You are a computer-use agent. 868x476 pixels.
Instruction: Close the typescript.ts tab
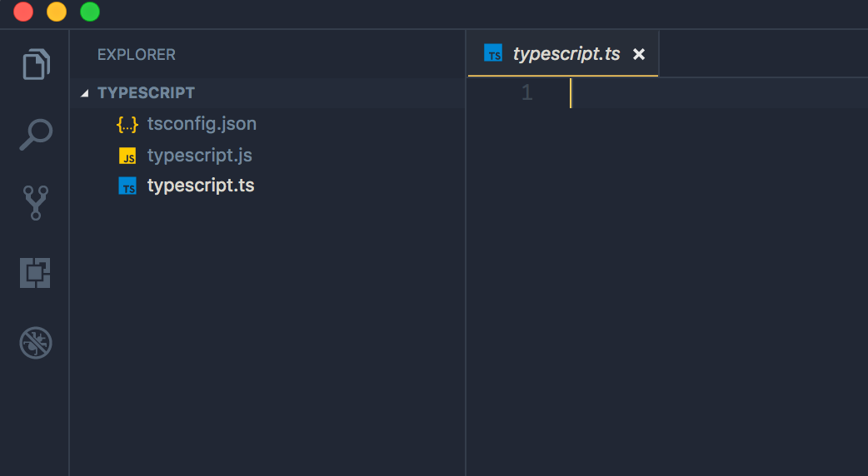pyautogui.click(x=639, y=54)
